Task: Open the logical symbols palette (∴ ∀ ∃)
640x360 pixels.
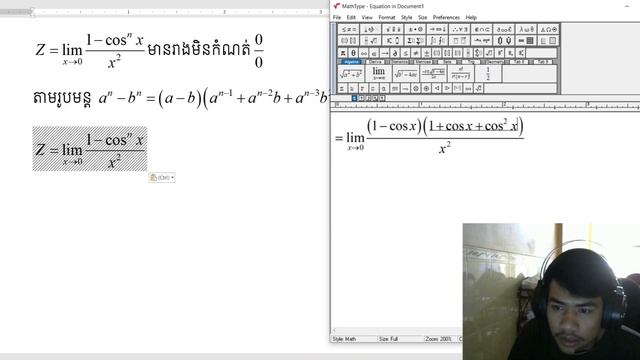Action: click(460, 29)
